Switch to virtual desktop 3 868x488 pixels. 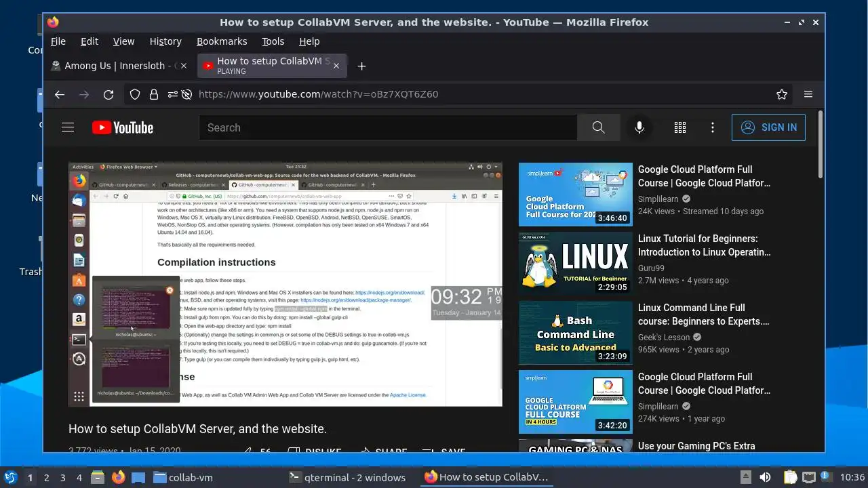(62, 477)
